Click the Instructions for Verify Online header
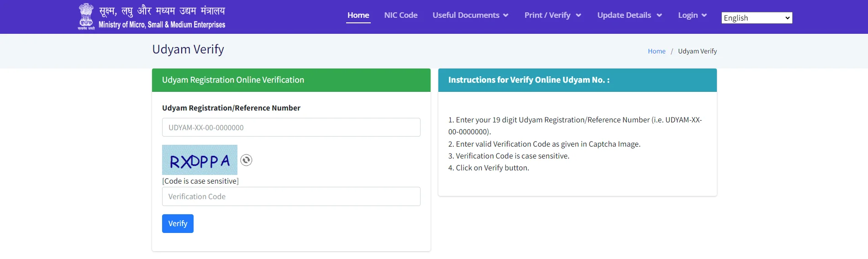Screen dimensions: 868x259 coord(528,80)
